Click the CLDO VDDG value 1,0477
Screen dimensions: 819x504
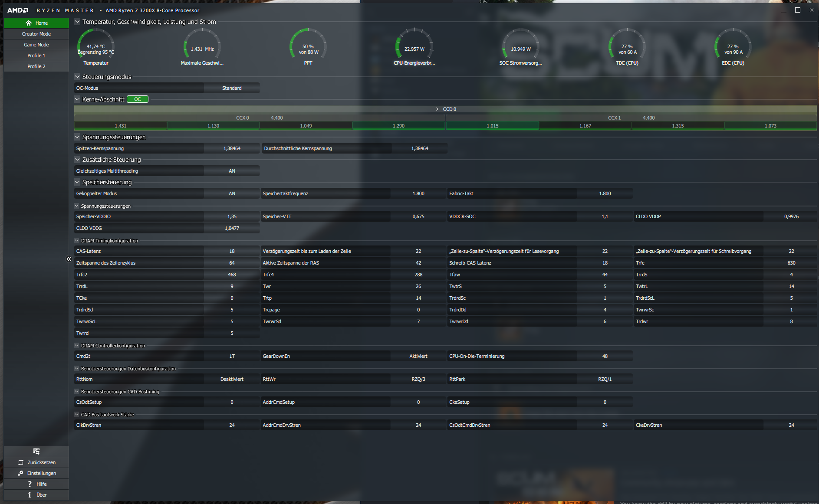click(x=232, y=228)
